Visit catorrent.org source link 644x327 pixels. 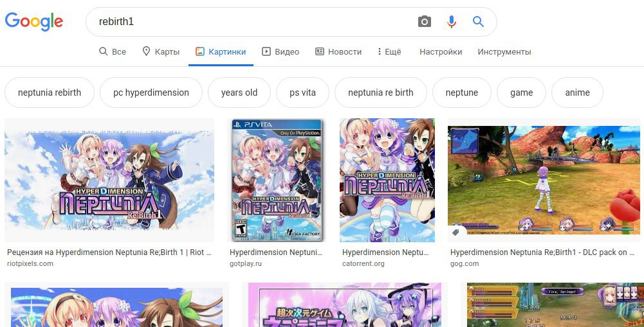coord(363,263)
